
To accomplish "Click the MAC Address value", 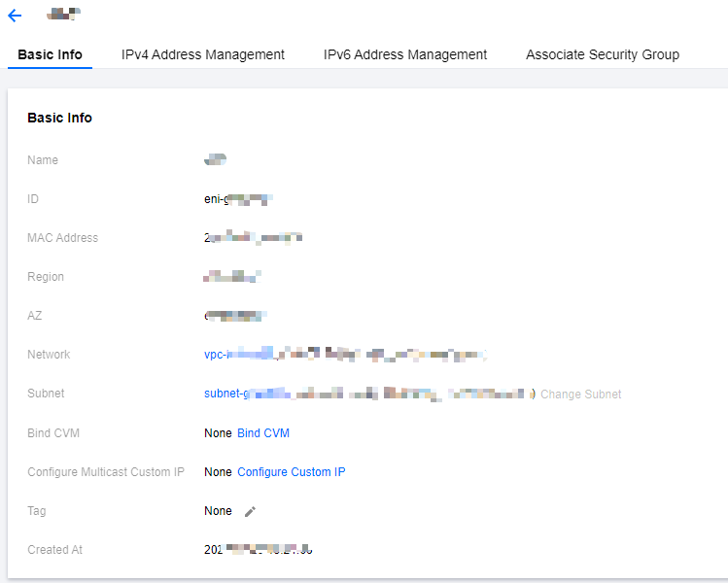I will coord(253,238).
